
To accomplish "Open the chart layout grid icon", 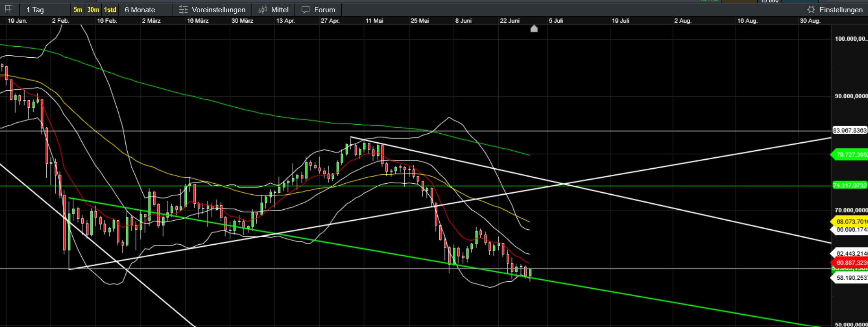I will [9, 9].
